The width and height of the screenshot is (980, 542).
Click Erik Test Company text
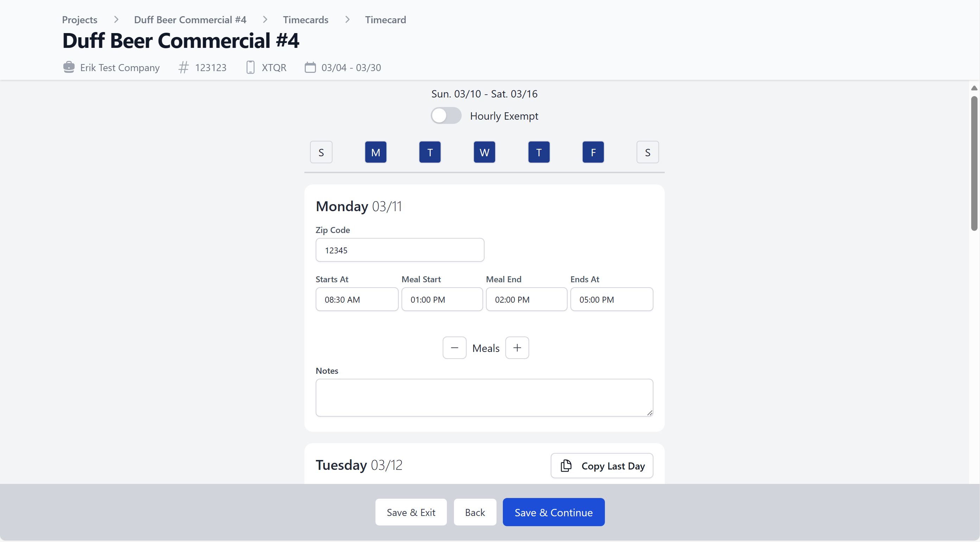pyautogui.click(x=120, y=67)
